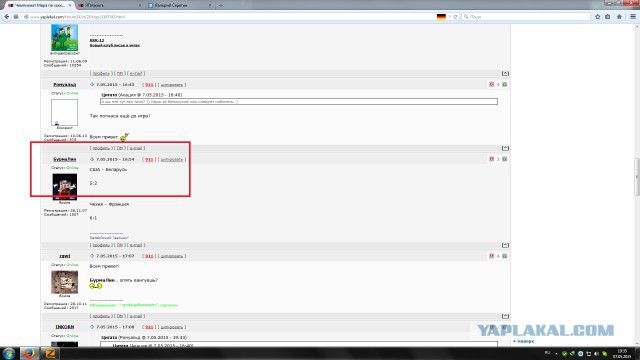Viewport: 640px width, 360px height.
Task: Open профиль link just above the 16:43 post
Action: click(x=101, y=73)
